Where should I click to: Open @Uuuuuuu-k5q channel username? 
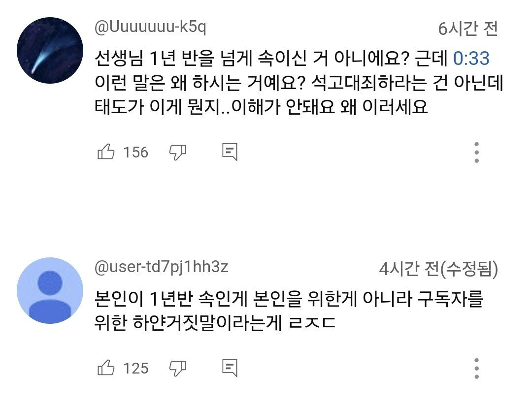point(150,28)
